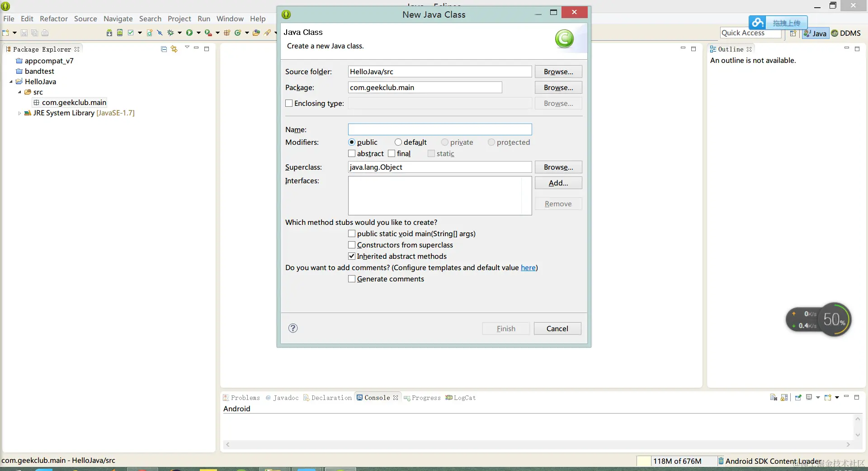
Task: Click Collapse All in Package Explorer
Action: pos(164,49)
